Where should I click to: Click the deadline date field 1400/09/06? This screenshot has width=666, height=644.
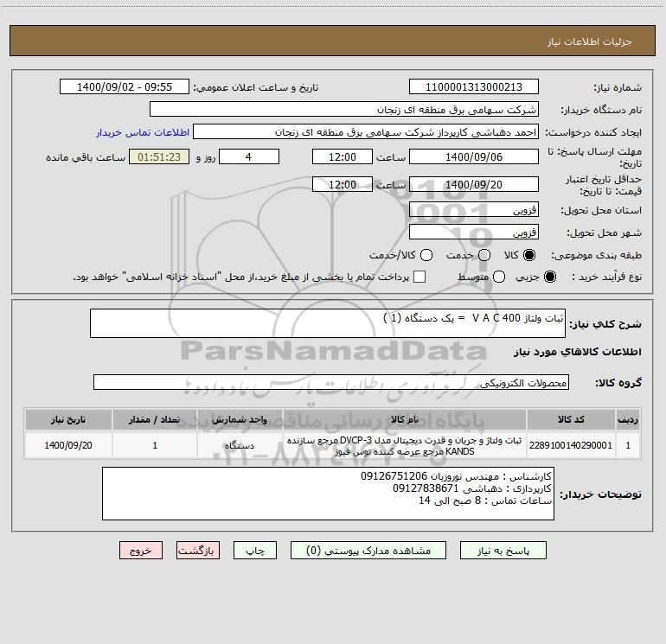[x=474, y=157]
